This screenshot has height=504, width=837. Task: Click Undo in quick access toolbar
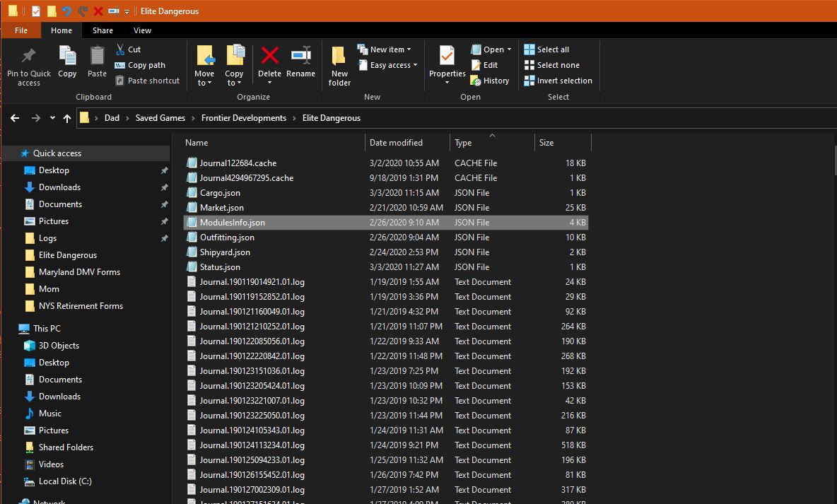(x=66, y=11)
